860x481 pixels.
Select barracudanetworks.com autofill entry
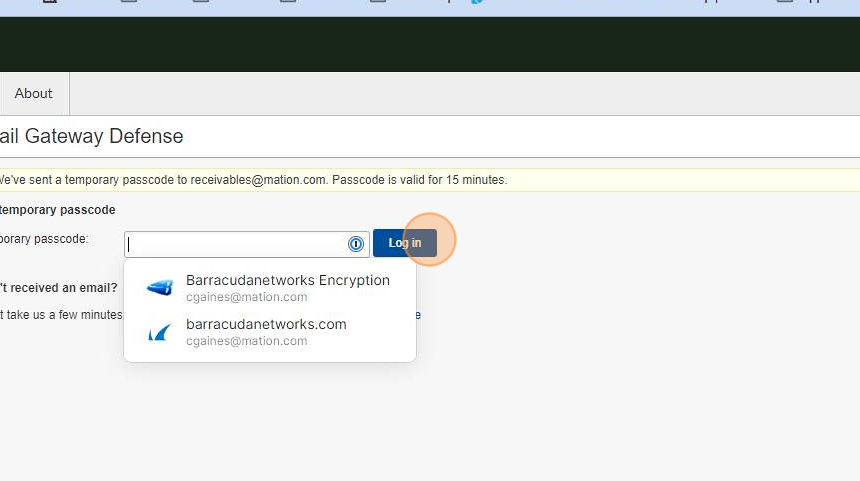pos(270,332)
